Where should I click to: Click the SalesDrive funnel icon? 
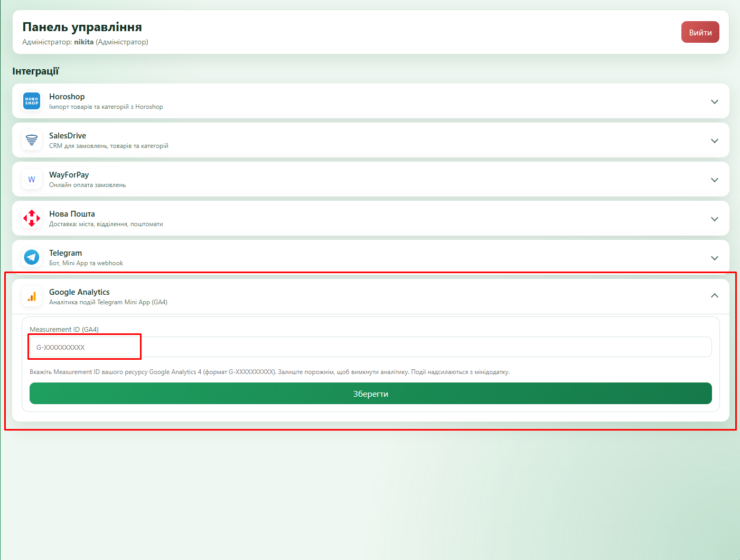point(32,140)
